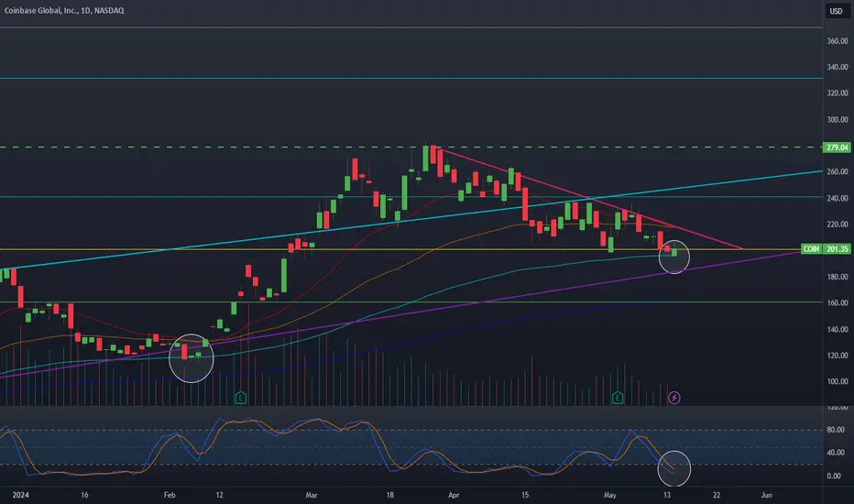The height and width of the screenshot is (504, 854).
Task: Click the 80.00 oscillator axis label
Action: (836, 430)
